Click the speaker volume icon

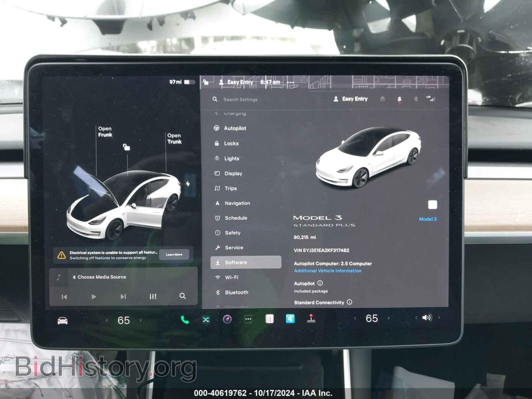[x=427, y=318]
